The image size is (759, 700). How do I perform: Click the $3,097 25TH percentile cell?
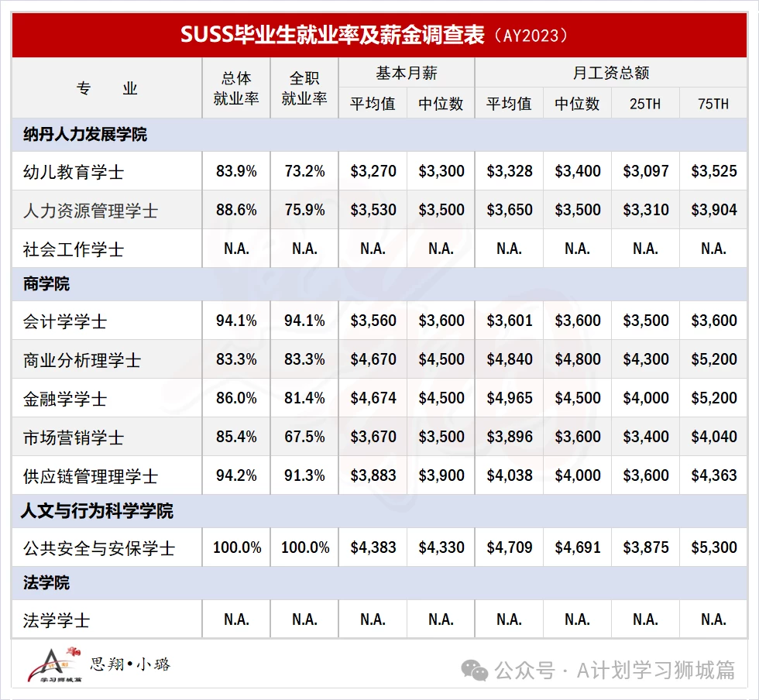click(645, 171)
